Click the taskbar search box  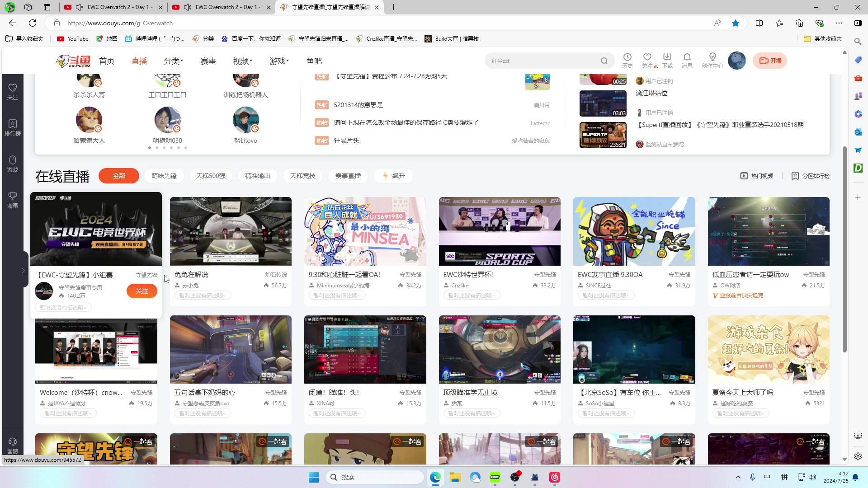(374, 477)
